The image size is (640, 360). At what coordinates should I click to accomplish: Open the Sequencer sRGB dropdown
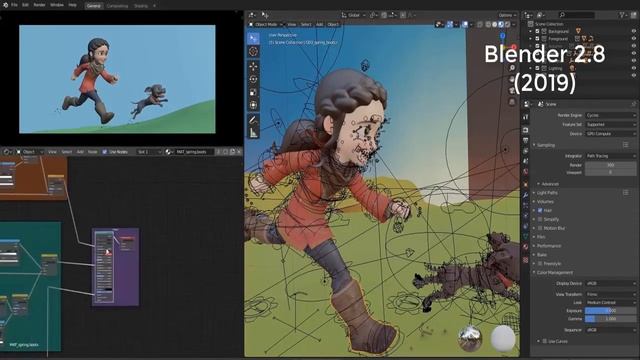pyautogui.click(x=611, y=330)
